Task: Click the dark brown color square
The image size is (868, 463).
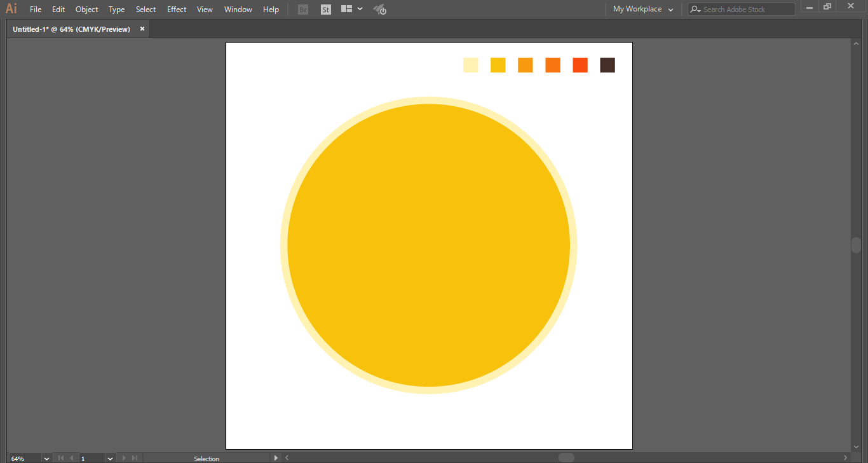Action: coord(607,65)
